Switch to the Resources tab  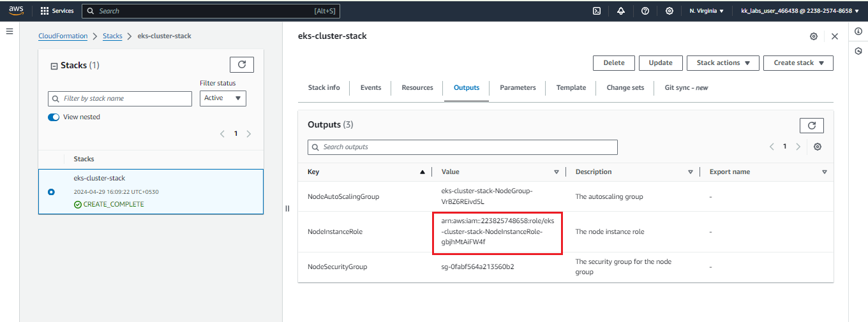pyautogui.click(x=417, y=87)
